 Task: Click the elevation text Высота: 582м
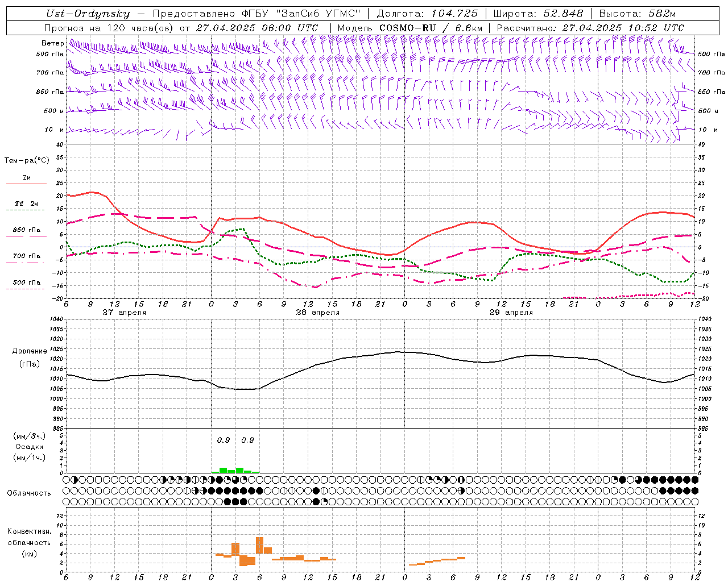[x=638, y=14]
